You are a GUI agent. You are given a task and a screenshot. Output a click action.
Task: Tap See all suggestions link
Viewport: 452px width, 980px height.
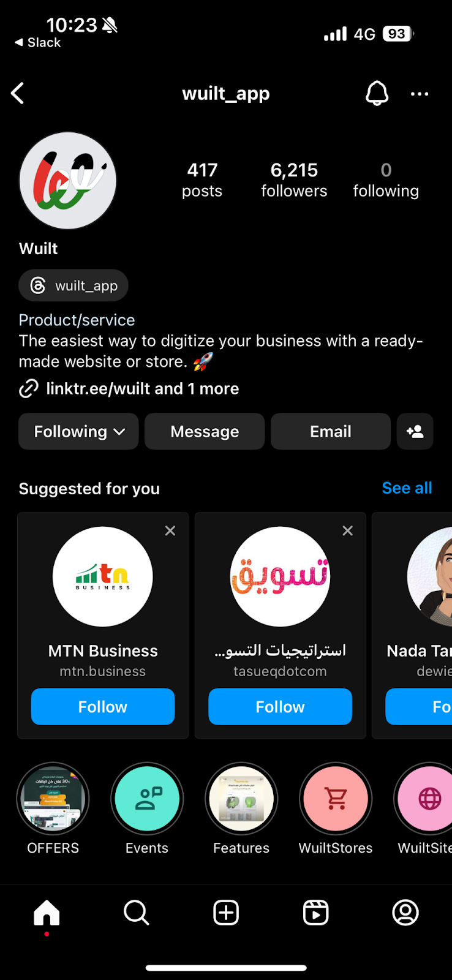pyautogui.click(x=407, y=488)
